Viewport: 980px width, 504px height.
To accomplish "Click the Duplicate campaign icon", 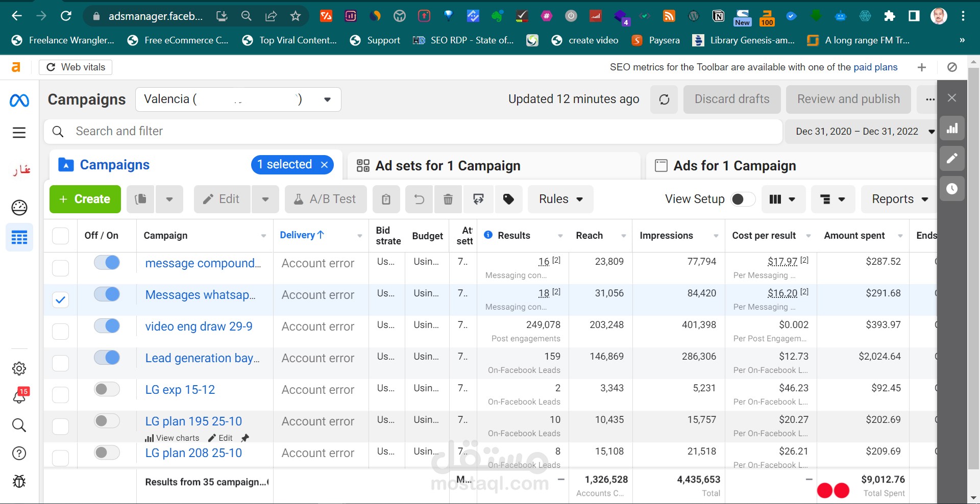I will [140, 199].
